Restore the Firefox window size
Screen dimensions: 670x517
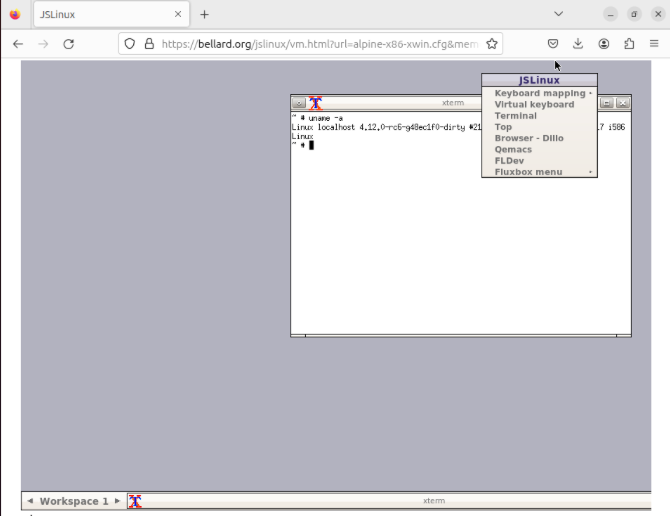coord(634,15)
